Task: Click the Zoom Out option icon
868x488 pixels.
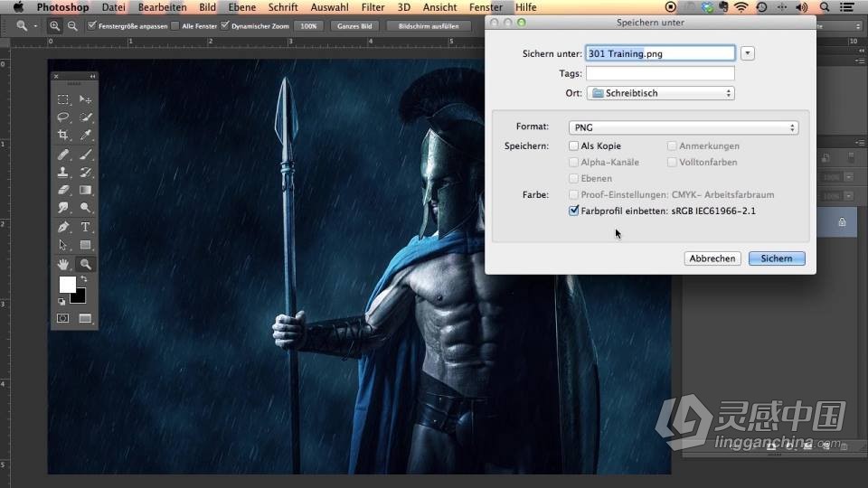Action: [x=72, y=25]
